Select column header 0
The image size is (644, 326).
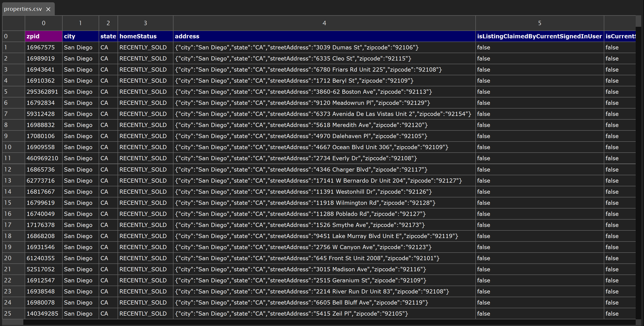click(43, 23)
